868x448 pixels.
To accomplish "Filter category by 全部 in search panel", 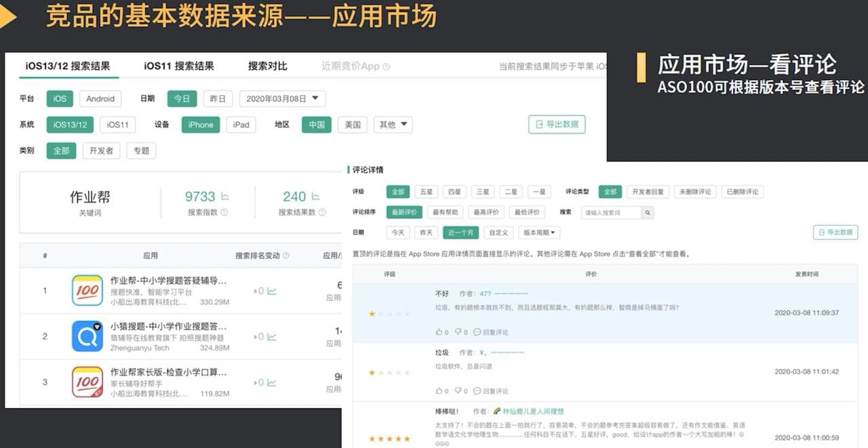I will [61, 150].
